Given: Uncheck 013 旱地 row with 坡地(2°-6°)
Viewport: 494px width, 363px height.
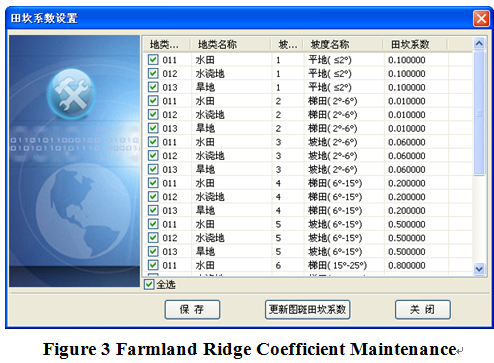Looking at the screenshot, I should 153,169.
